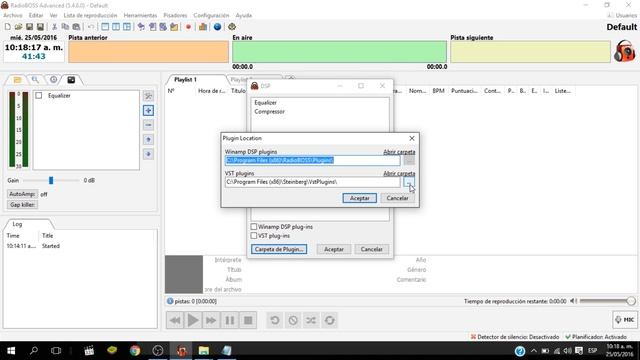Click the Cut scissors toolbar icon
640x360 pixels.
tap(54, 27)
